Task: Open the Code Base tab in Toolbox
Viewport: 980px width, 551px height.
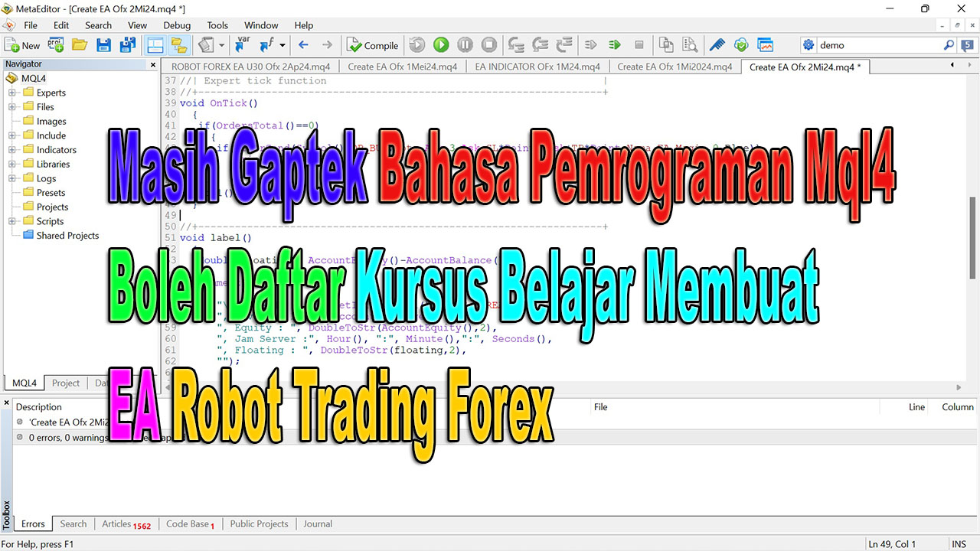Action: pyautogui.click(x=191, y=524)
